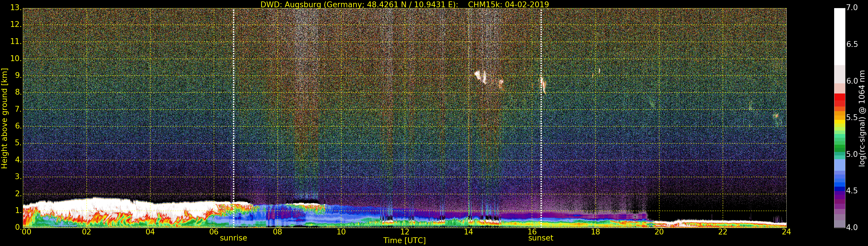Click the time axis tick "22"

click(723, 232)
